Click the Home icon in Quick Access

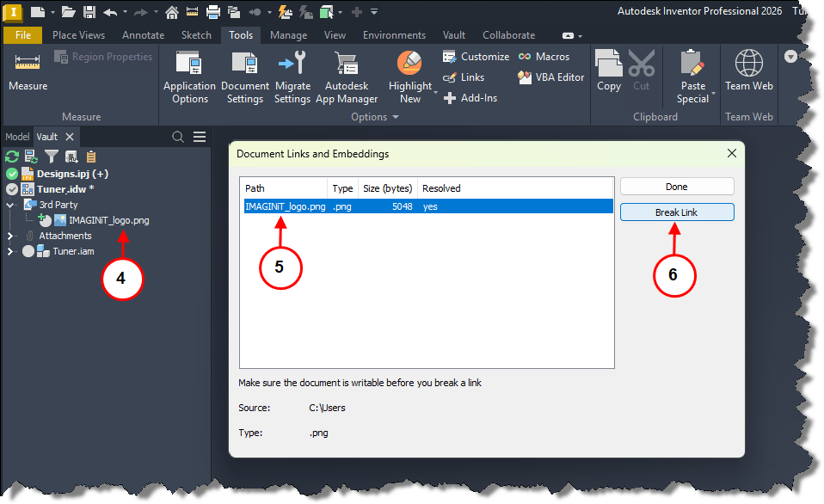click(172, 11)
